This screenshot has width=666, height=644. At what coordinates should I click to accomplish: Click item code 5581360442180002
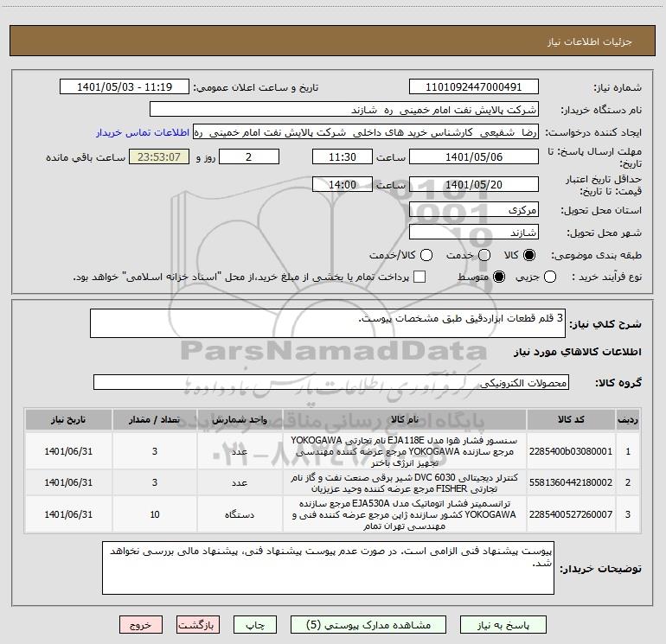tap(571, 482)
